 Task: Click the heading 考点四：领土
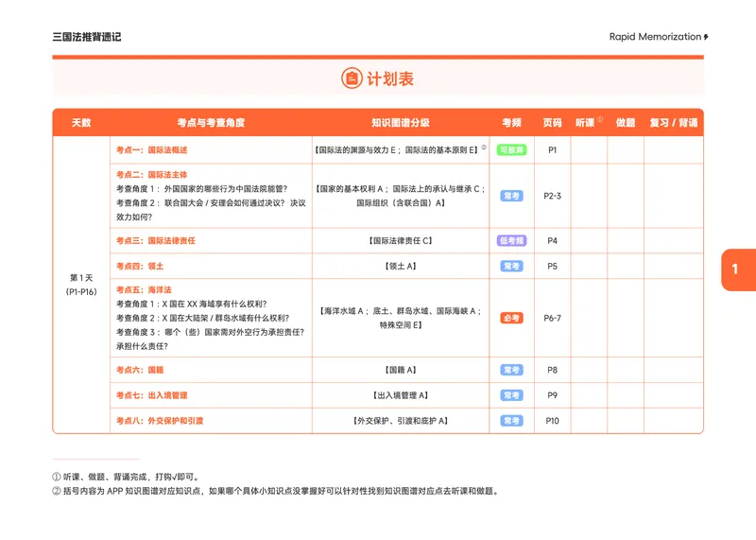click(x=139, y=266)
